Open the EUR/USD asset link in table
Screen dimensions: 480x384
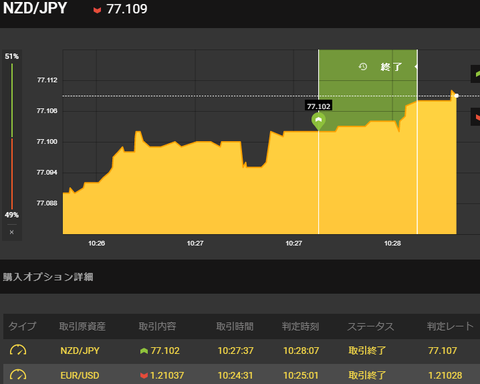(80, 375)
